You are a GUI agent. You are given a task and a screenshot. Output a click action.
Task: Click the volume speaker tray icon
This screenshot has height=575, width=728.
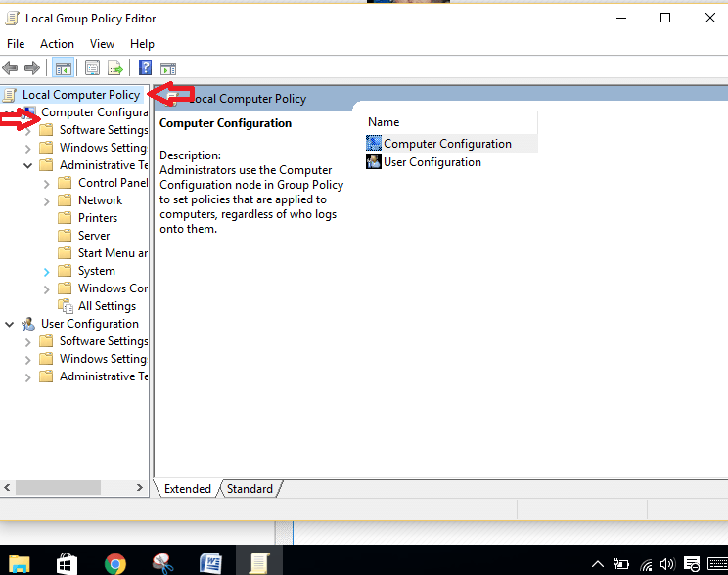coord(667,564)
